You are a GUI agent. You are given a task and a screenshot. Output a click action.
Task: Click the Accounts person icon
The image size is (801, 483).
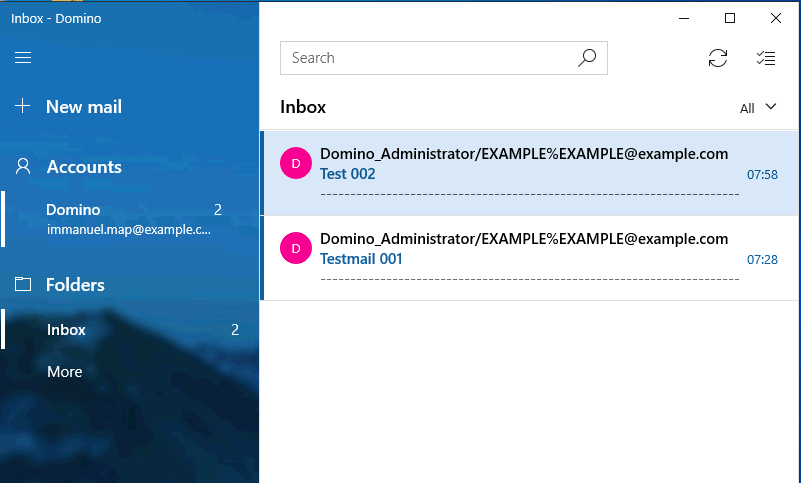(23, 167)
